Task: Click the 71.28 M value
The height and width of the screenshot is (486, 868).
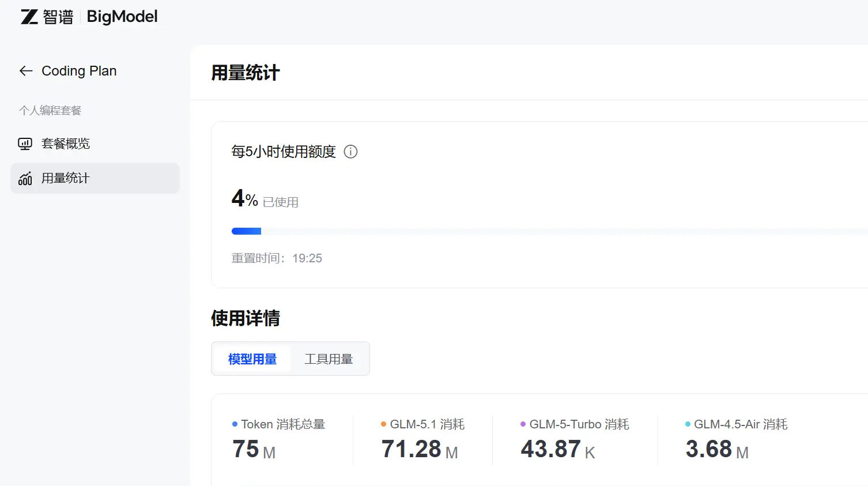Action: [420, 449]
